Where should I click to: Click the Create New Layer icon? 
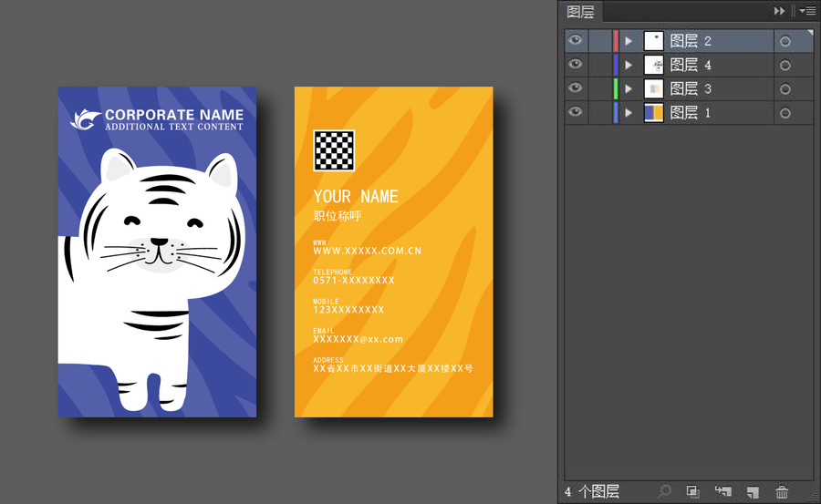click(x=753, y=492)
